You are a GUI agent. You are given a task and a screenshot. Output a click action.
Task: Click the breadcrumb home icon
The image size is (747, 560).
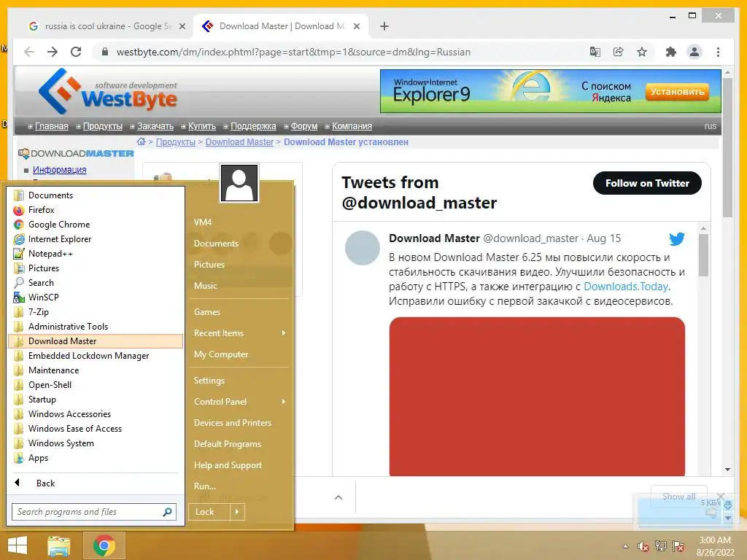pyautogui.click(x=141, y=141)
